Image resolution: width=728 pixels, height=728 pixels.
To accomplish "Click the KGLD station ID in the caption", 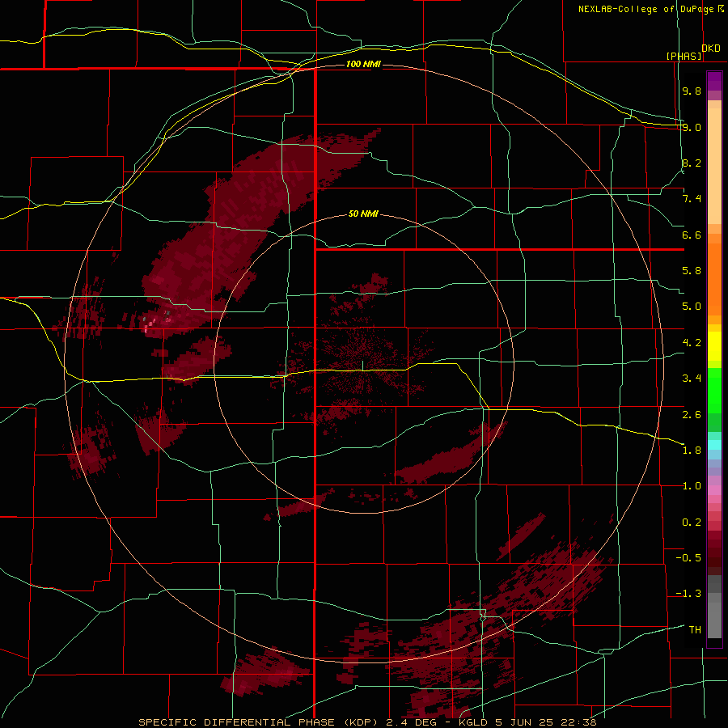I will 472,722.
